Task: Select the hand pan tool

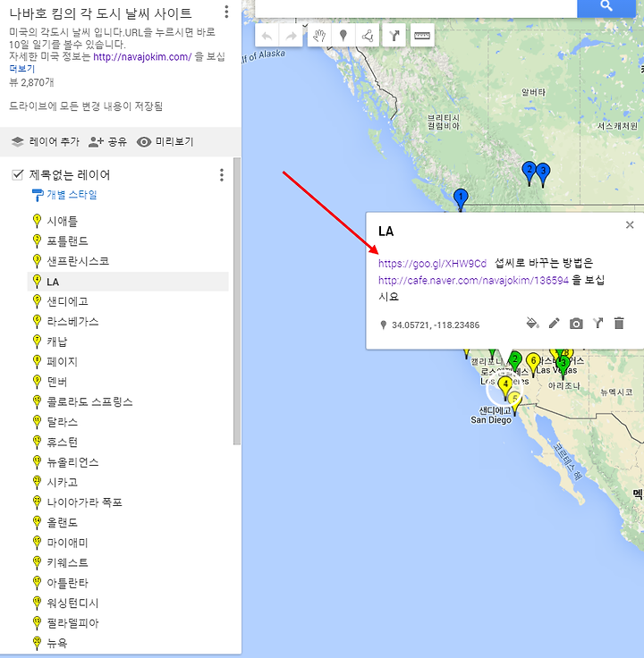Action: tap(319, 36)
